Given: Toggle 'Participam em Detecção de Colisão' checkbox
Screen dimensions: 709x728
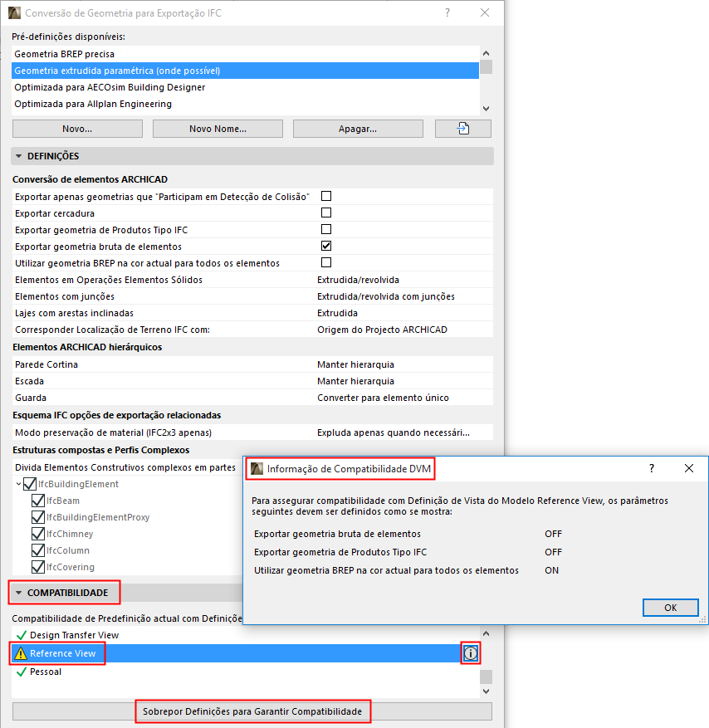Looking at the screenshot, I should [326, 196].
